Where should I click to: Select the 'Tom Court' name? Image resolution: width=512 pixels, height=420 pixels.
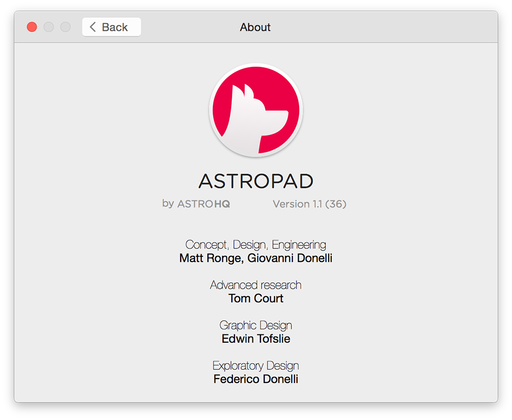pos(255,298)
